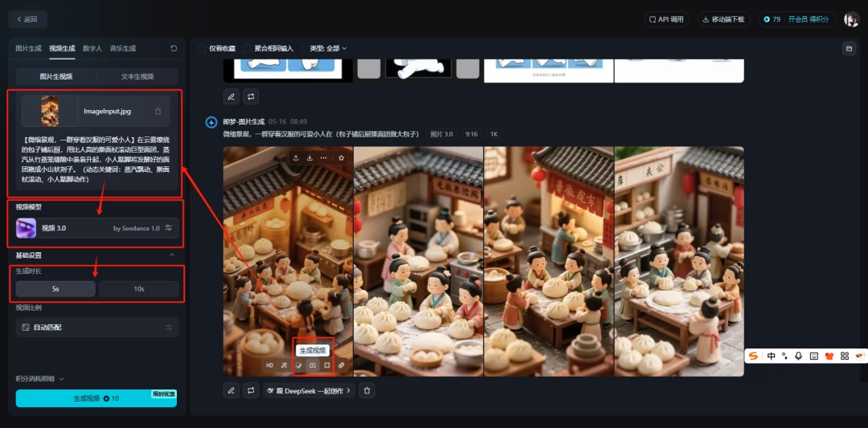The height and width of the screenshot is (428, 868).
Task: Click the reset refresh icon in left panel
Action: pos(174,48)
